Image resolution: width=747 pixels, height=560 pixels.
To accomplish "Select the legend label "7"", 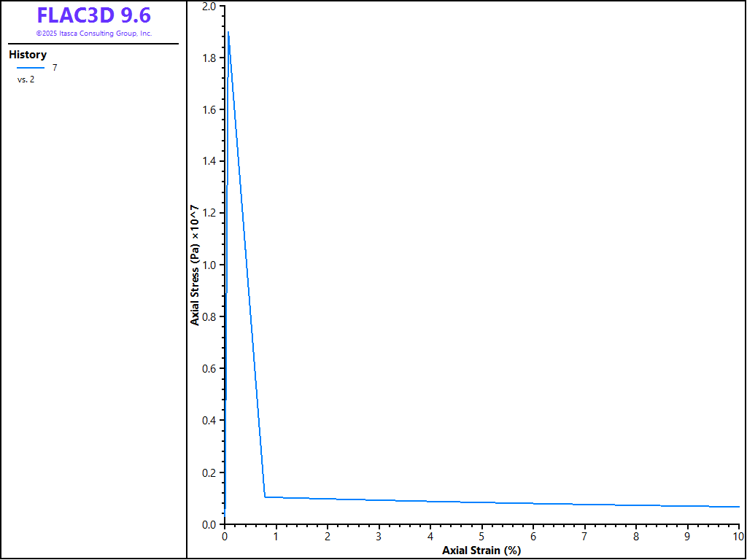I will [x=55, y=68].
